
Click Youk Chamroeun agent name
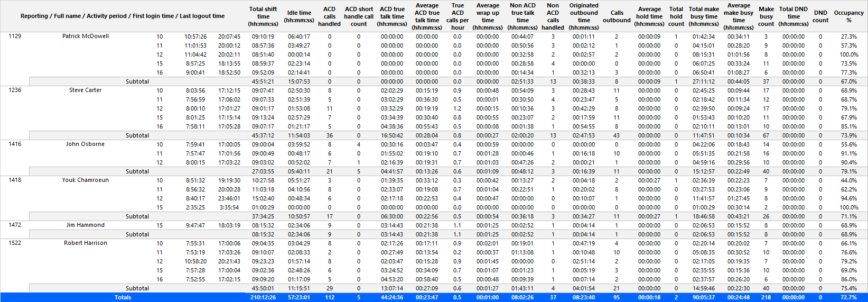click(x=86, y=180)
